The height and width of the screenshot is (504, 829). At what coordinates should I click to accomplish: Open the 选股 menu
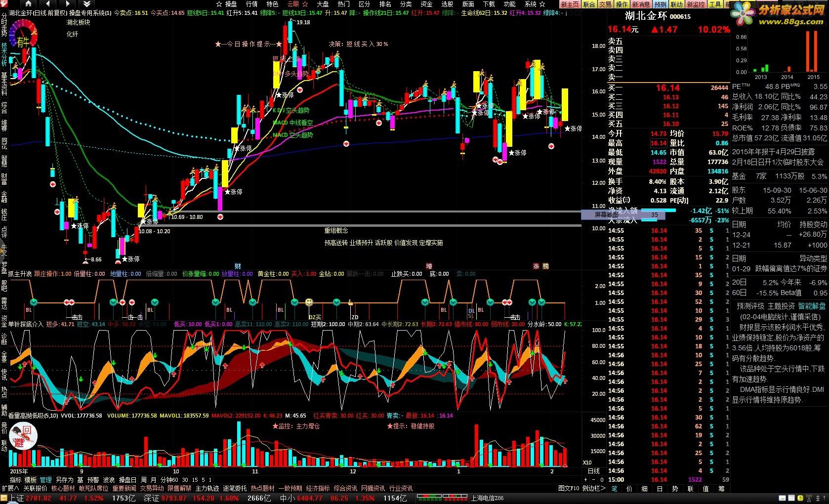tap(447, 4)
